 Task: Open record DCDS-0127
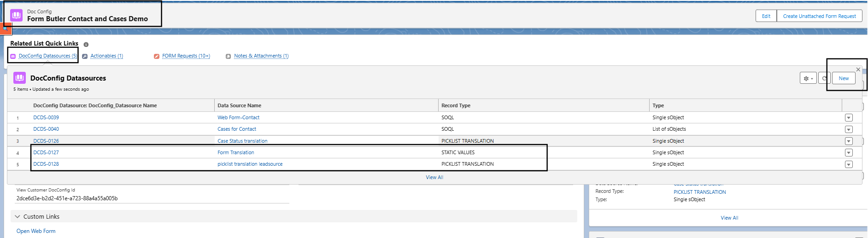click(46, 152)
